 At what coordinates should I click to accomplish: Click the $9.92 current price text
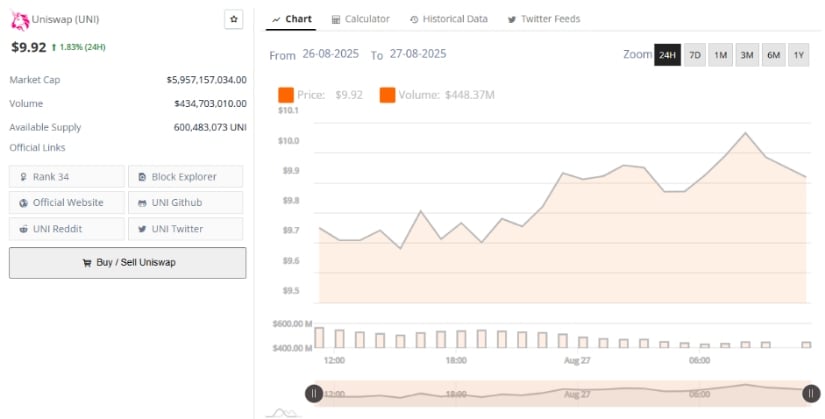coord(29,47)
